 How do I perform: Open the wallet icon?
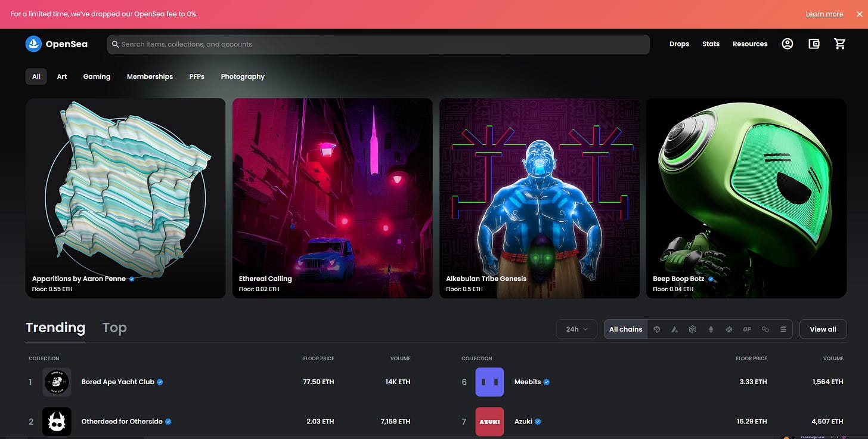click(x=814, y=44)
